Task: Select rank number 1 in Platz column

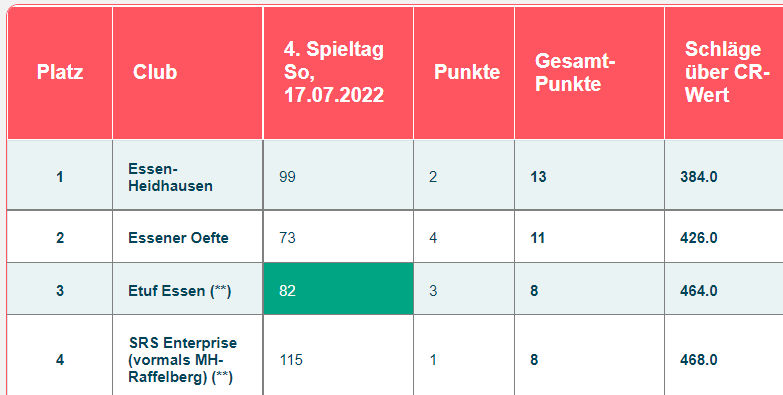Action: [60, 177]
